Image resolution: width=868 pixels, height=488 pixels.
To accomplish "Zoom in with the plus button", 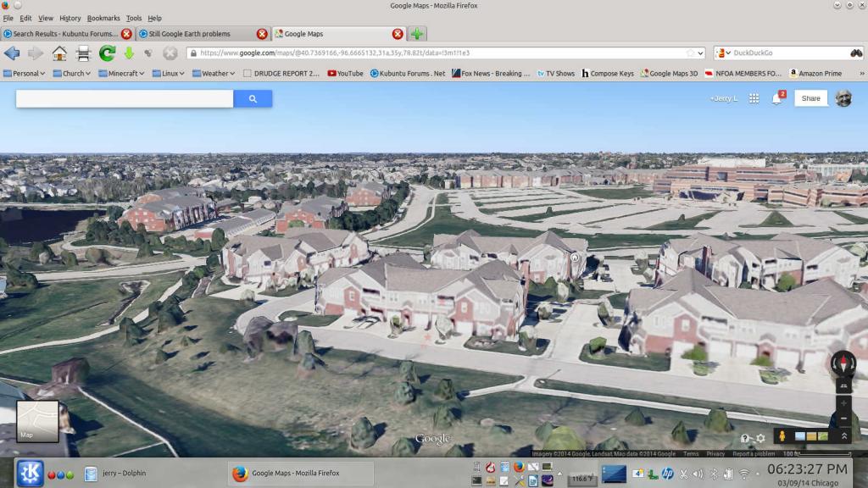I will click(843, 402).
